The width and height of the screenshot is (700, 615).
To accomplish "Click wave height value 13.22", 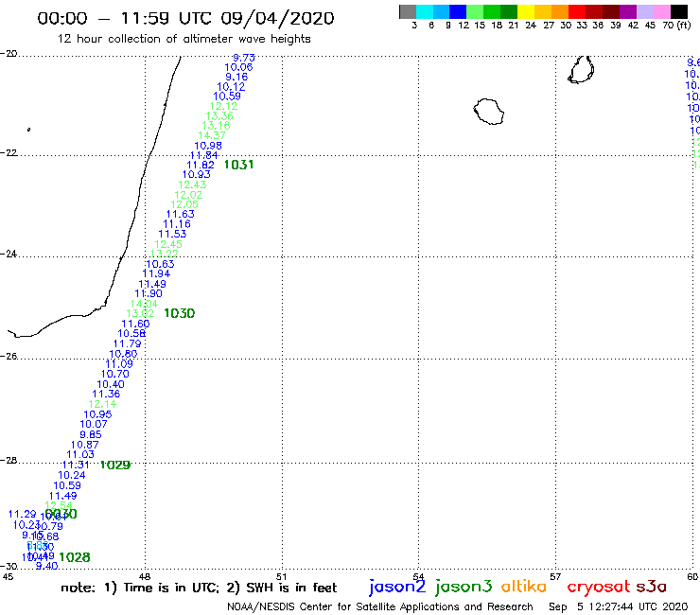I will pos(165,254).
